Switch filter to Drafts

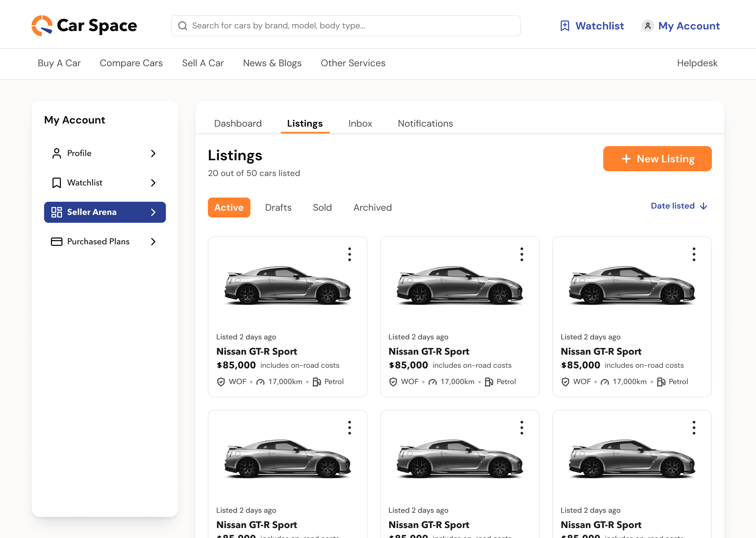click(278, 207)
